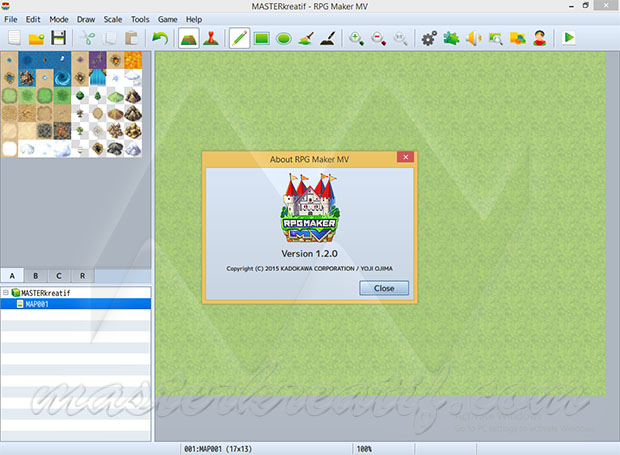Open the Resource Manager icon

coord(518,38)
